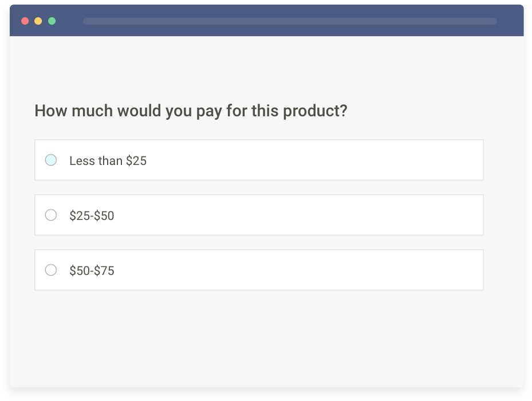Click the "Less than $25" label text
Screen dimensions: 532x401
108,161
